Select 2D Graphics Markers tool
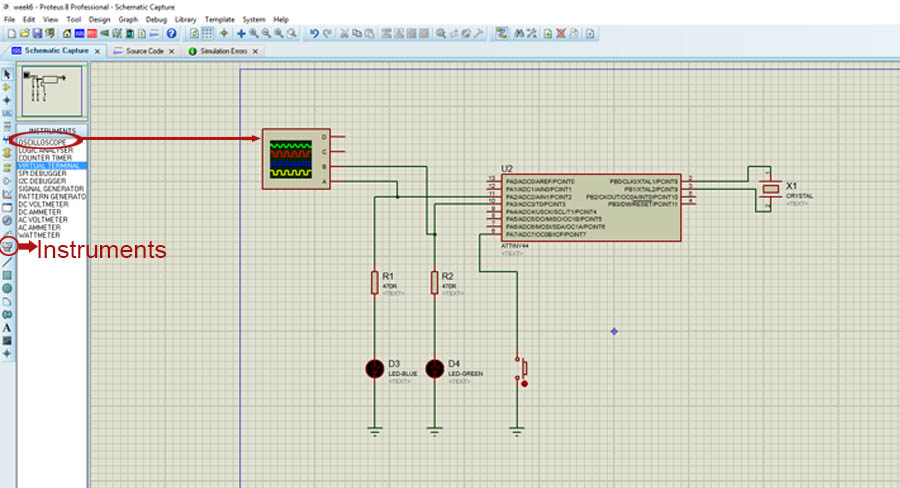 point(7,354)
